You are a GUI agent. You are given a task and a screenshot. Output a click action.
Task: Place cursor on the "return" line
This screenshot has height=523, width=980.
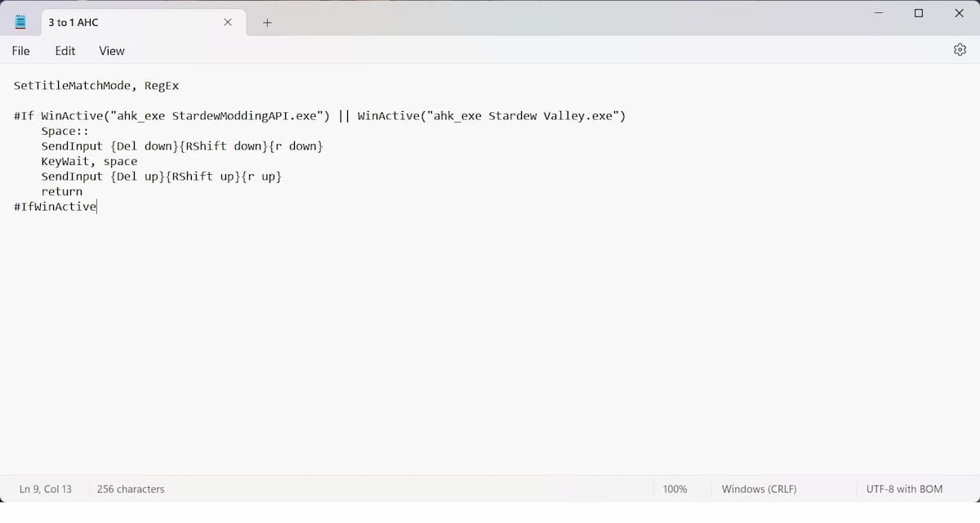point(62,192)
